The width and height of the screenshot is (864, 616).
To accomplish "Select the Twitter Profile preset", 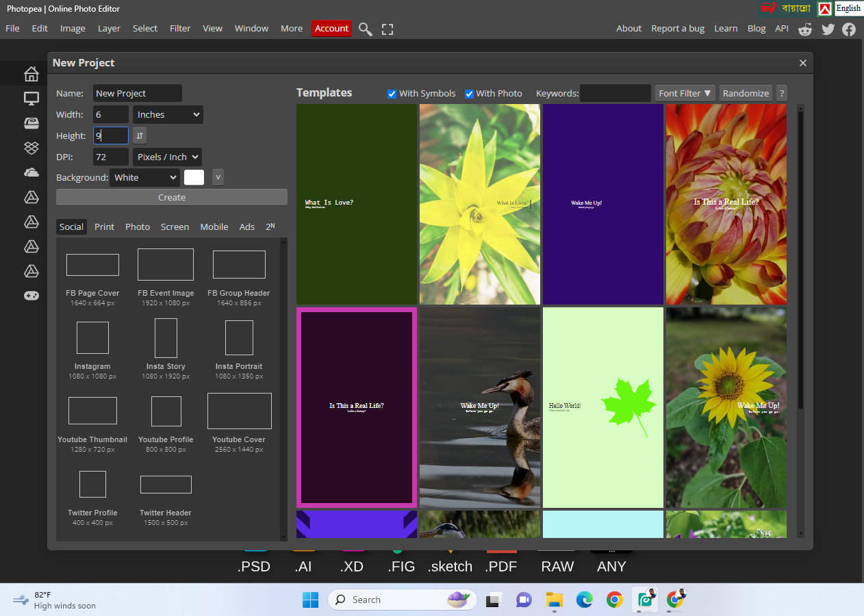I will pos(92,498).
